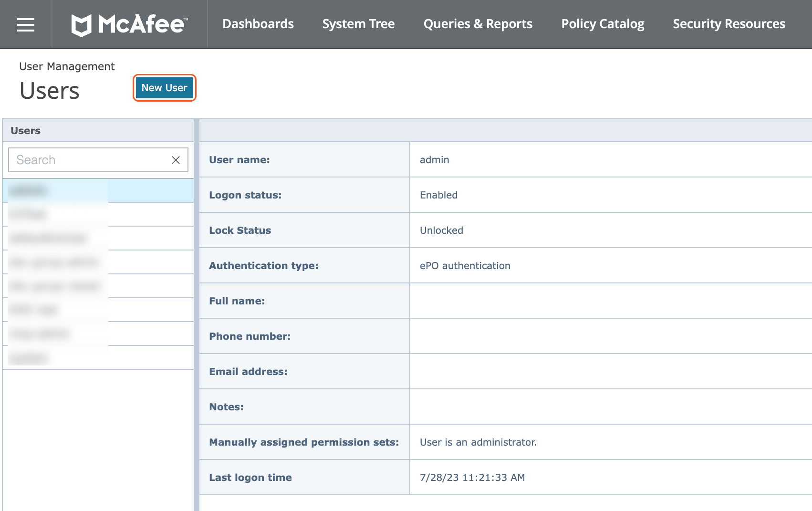
Task: Click the McAfee shield logo
Action: pyautogui.click(x=82, y=25)
